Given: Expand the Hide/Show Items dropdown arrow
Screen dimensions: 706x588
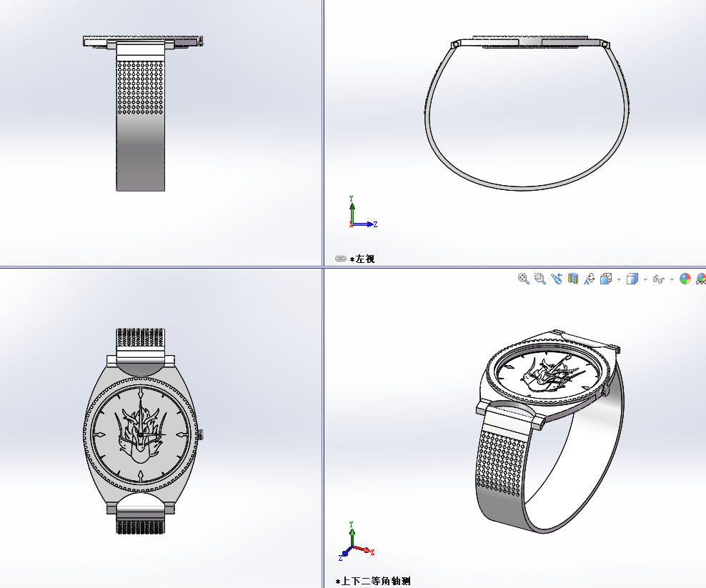Looking at the screenshot, I should (x=672, y=279).
